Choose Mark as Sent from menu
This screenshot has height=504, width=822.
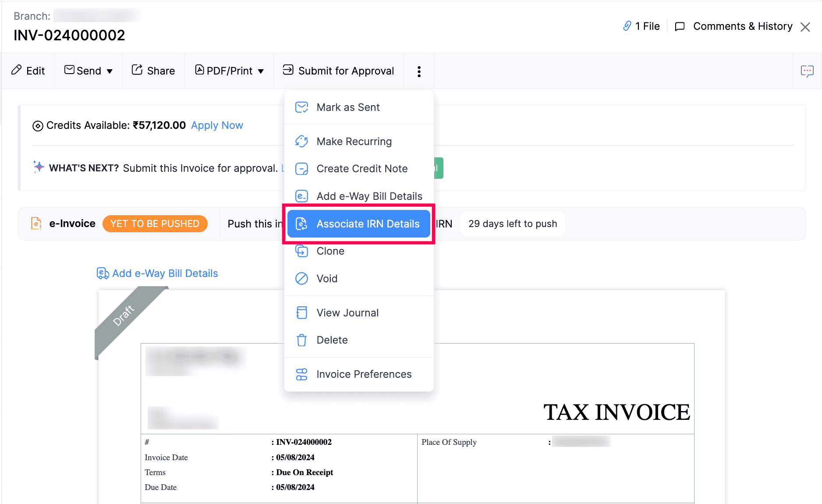pos(348,107)
